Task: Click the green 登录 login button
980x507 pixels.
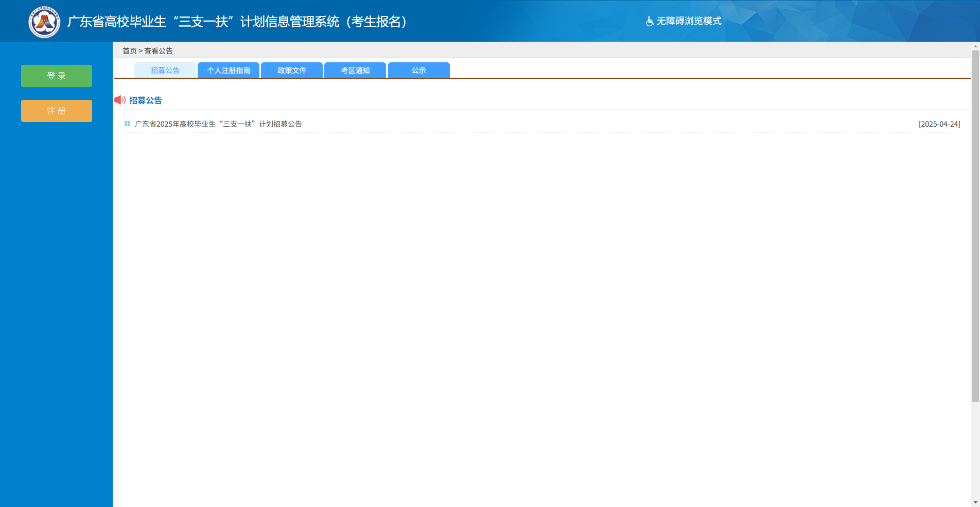Action: [56, 76]
